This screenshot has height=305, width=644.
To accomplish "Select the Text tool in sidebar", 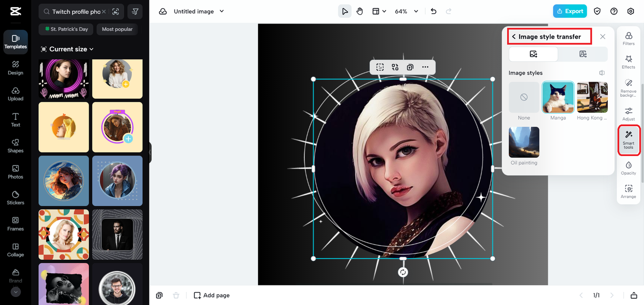I will click(15, 120).
